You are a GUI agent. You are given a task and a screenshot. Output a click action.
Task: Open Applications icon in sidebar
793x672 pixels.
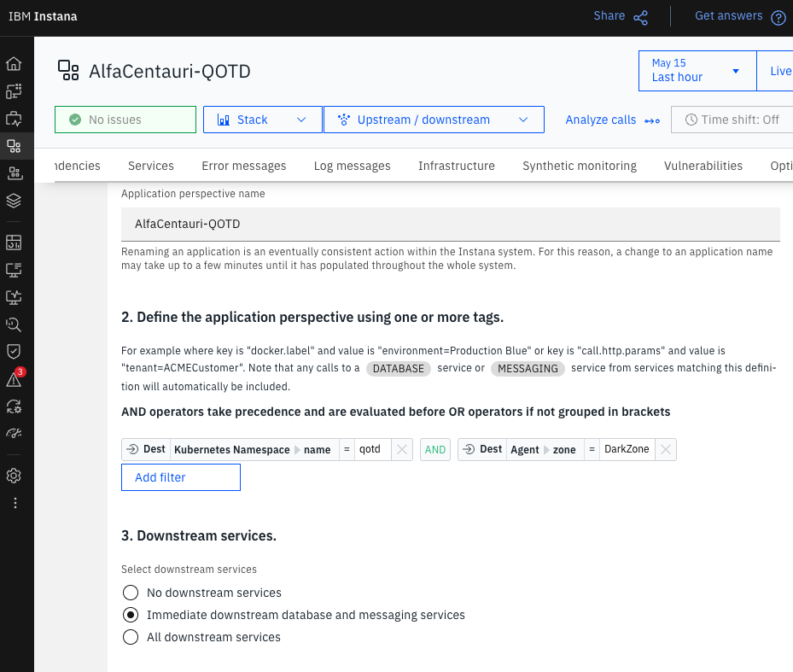[14, 146]
